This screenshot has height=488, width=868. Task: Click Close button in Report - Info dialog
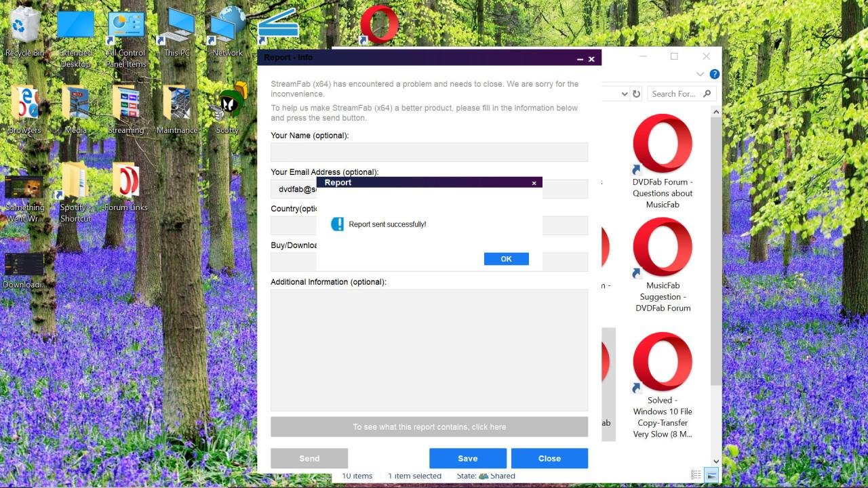click(549, 458)
